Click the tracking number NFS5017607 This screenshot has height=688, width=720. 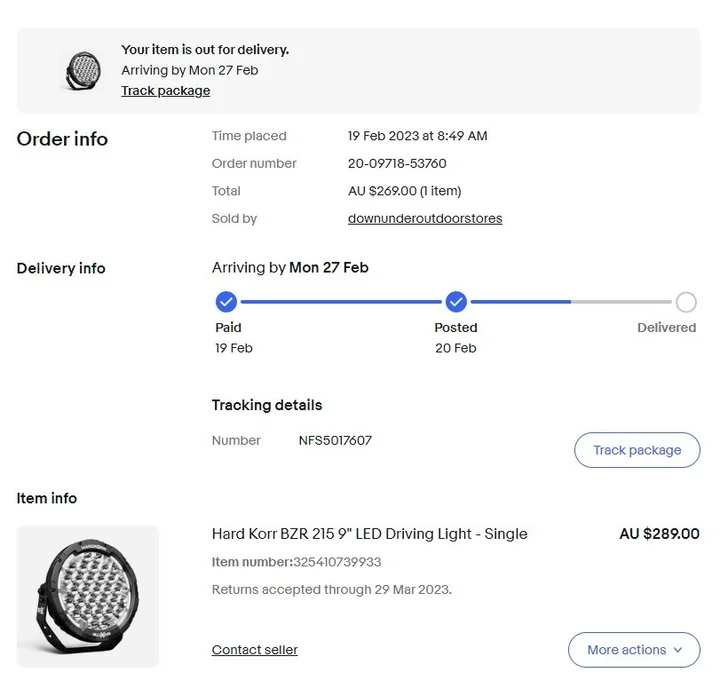tap(335, 440)
